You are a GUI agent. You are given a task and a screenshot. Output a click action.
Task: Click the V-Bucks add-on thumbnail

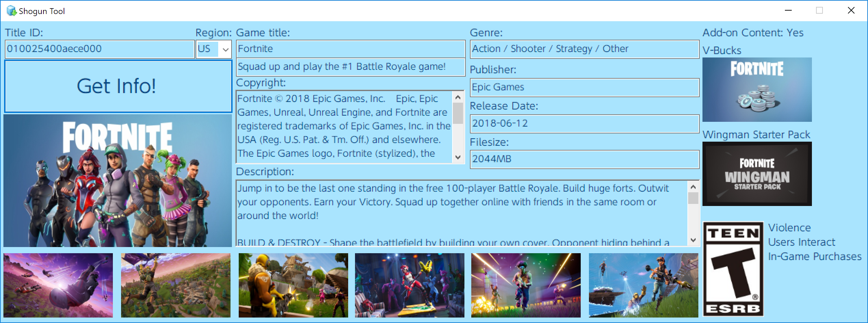pos(757,90)
